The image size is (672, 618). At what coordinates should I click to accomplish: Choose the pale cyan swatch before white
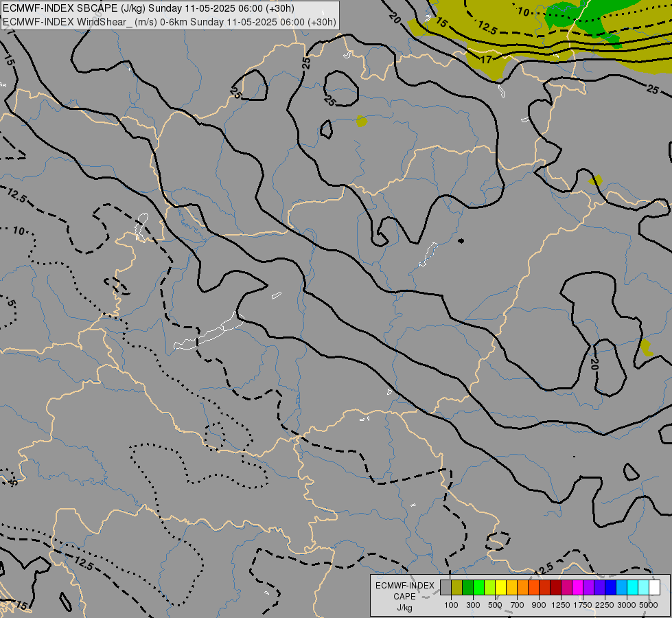[644, 587]
